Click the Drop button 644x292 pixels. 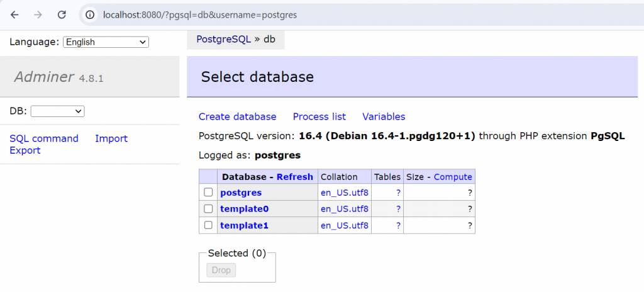[221, 270]
